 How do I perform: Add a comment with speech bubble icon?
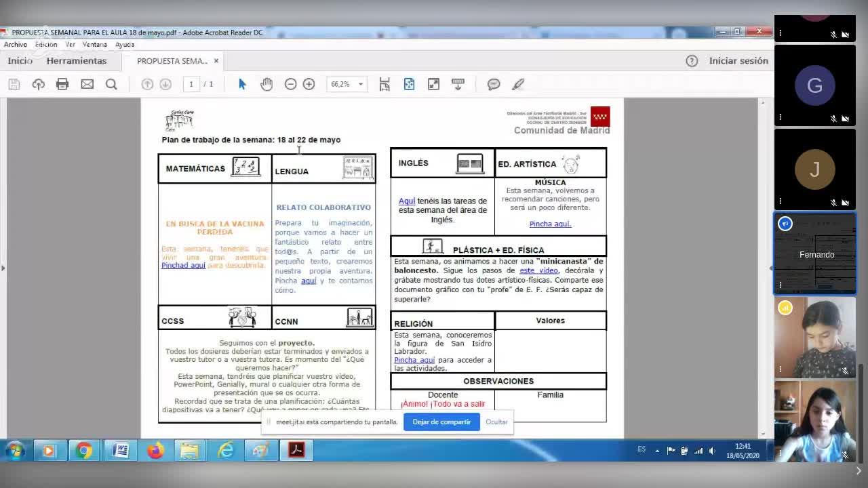point(494,84)
